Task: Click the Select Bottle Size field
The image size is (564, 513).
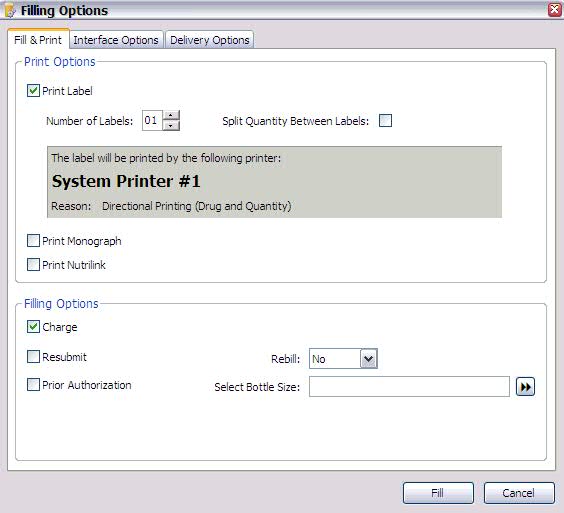Action: [x=409, y=387]
